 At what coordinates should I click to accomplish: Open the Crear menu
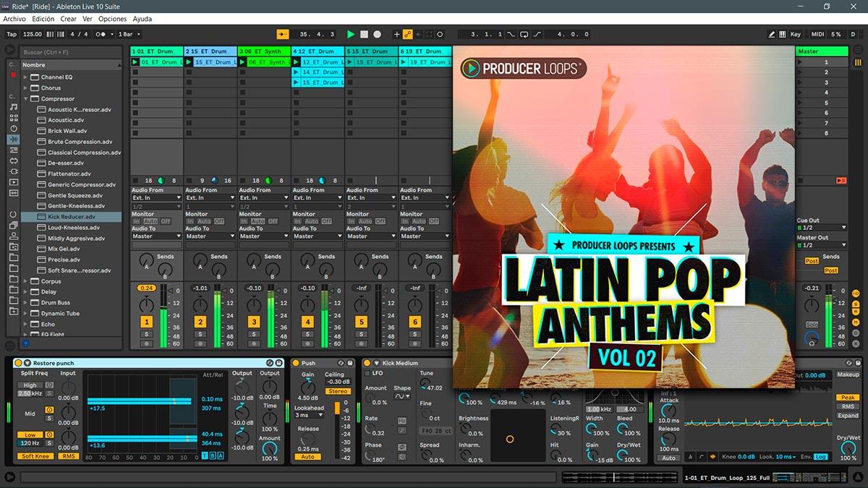tap(68, 19)
